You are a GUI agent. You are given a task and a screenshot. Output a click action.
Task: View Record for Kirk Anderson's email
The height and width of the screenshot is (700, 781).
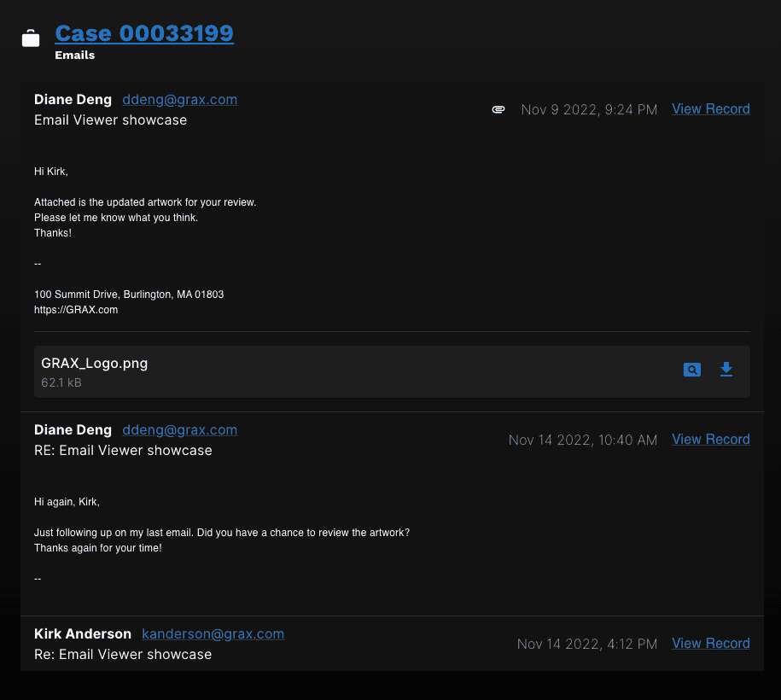tap(711, 644)
